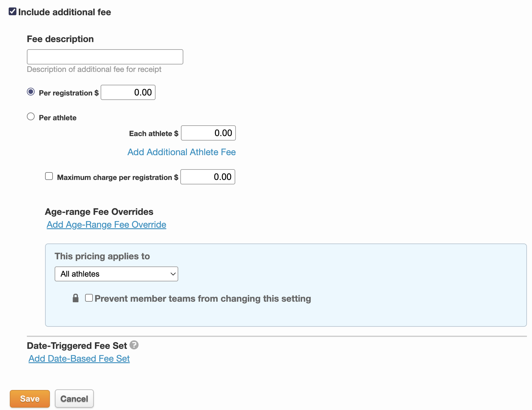This screenshot has width=532, height=410.
Task: Open the All athletes pricing dropdown
Action: [116, 274]
